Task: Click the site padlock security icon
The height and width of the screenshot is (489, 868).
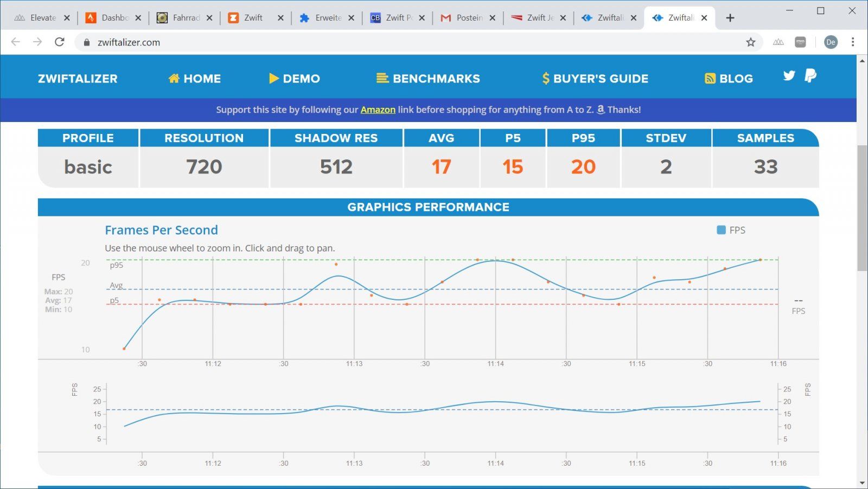Action: pos(87,42)
